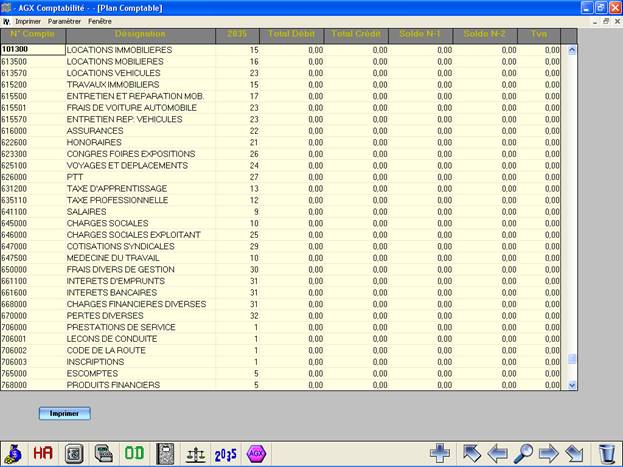623x467 pixels.
Task: Click the 2035 toolbar icon
Action: pos(226,453)
